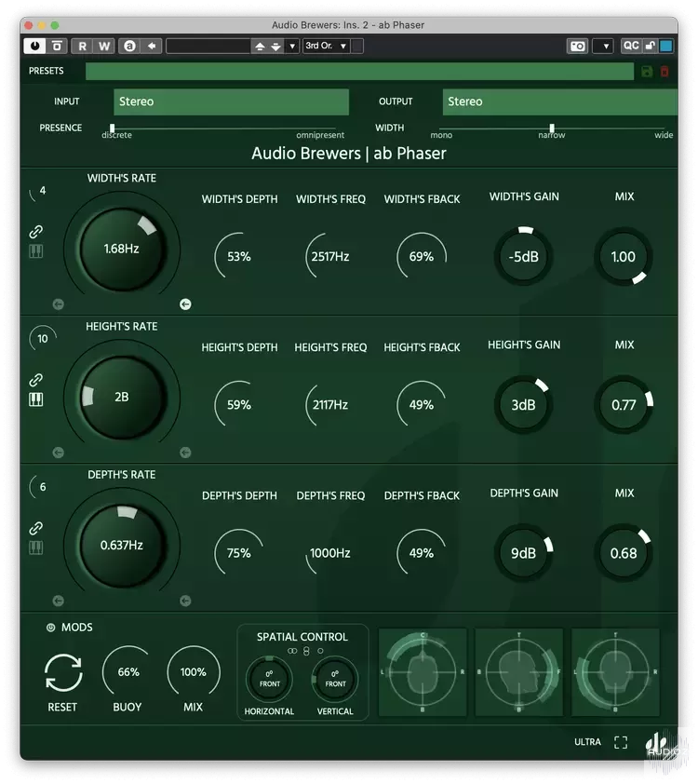Select the figure-eight spatial control mode icon
The image size is (698, 784).
pyautogui.click(x=306, y=651)
